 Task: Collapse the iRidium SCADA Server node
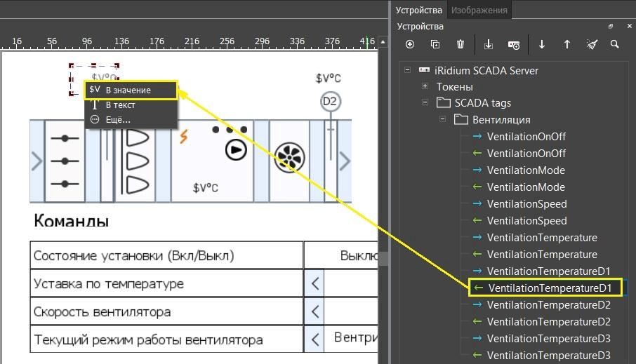point(407,70)
